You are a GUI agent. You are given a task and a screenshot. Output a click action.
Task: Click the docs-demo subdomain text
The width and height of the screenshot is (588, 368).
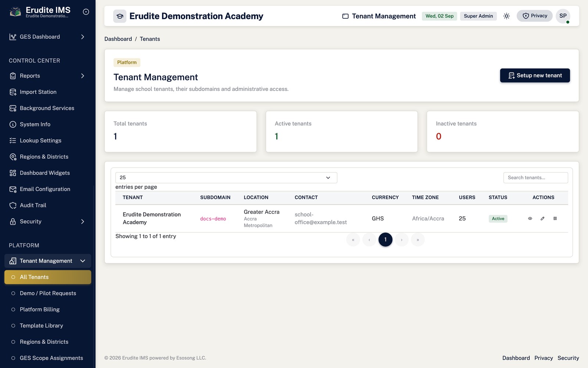click(213, 219)
